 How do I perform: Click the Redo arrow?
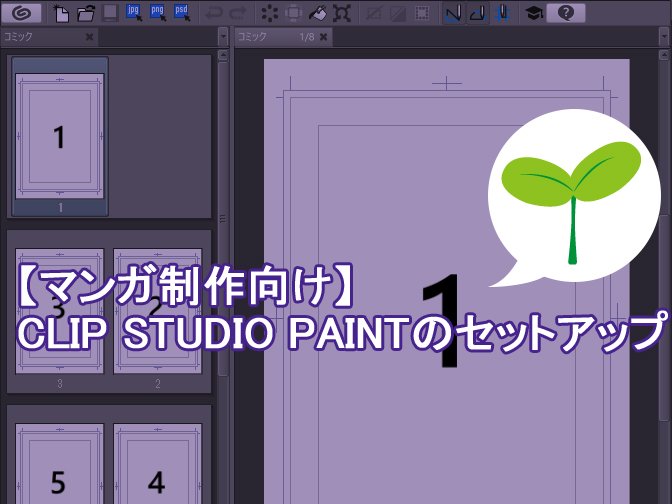237,13
